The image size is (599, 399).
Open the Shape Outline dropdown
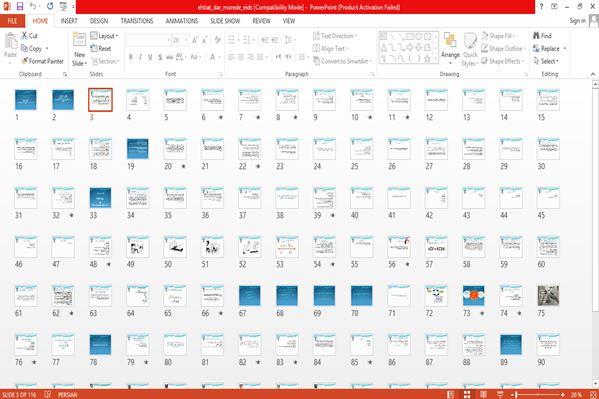coord(503,48)
